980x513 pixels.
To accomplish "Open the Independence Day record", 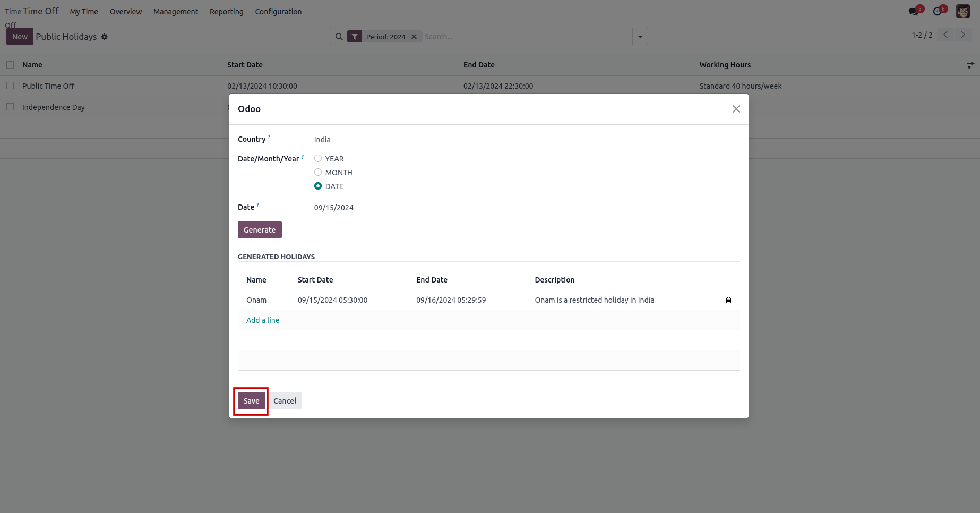I will [54, 107].
